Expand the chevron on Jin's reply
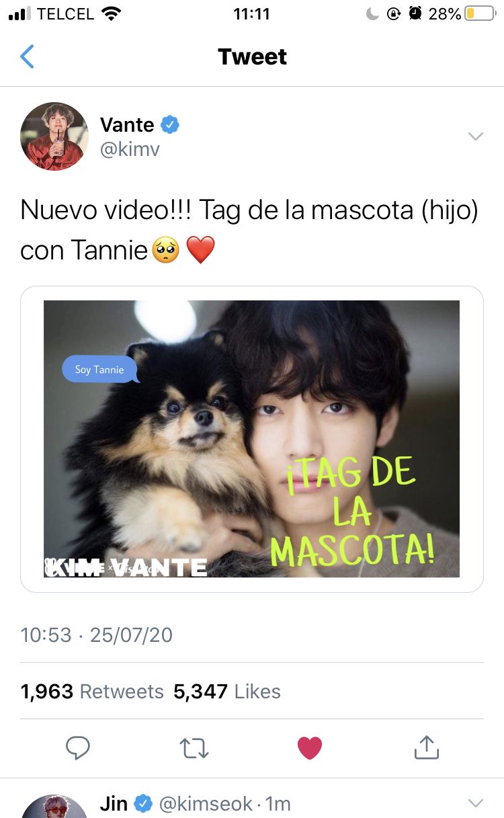 (475, 803)
